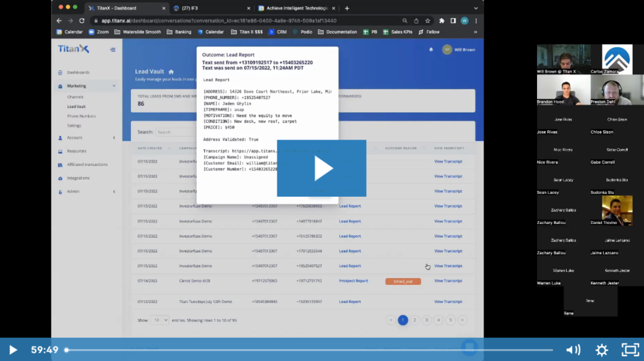Play the video from the bottom bar
This screenshot has width=644, height=361.
[x=13, y=350]
